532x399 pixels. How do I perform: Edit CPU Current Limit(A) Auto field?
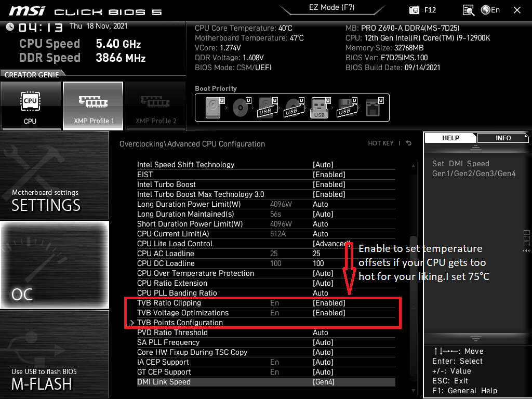click(320, 233)
